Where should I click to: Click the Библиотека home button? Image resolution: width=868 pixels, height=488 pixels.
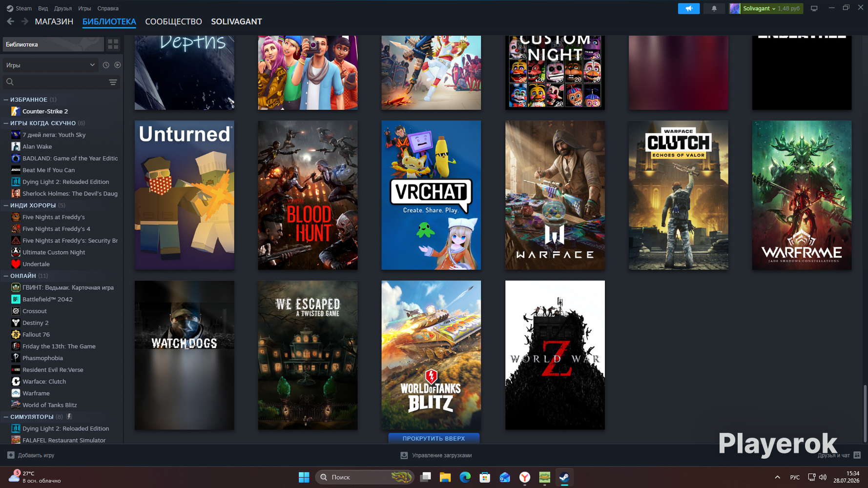click(53, 44)
